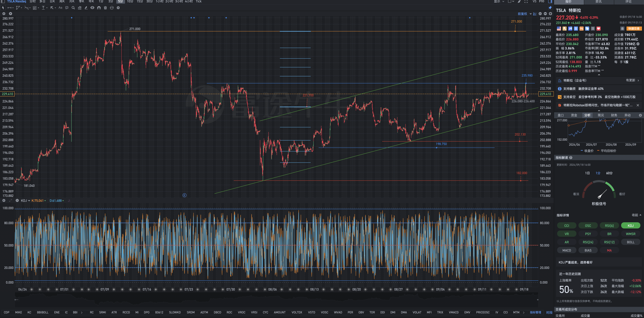Collapse indicator details with 收起
This screenshot has height=318, width=644.
pos(637,215)
